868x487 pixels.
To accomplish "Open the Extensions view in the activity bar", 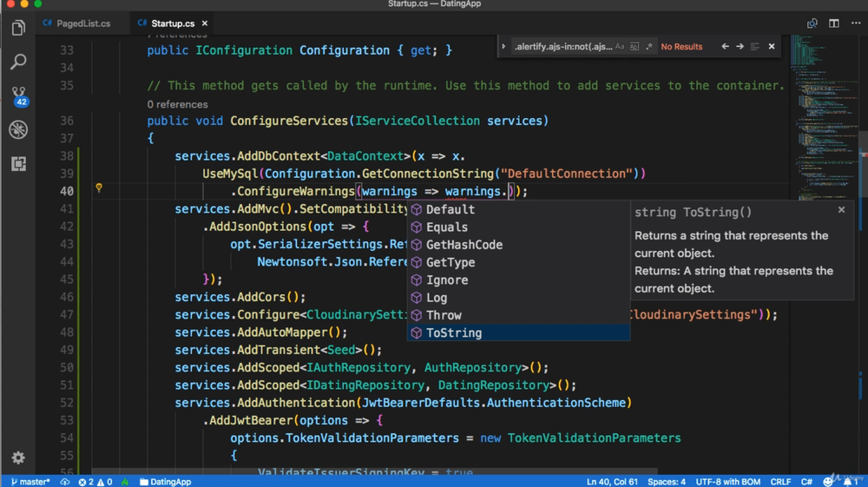I will tap(18, 164).
